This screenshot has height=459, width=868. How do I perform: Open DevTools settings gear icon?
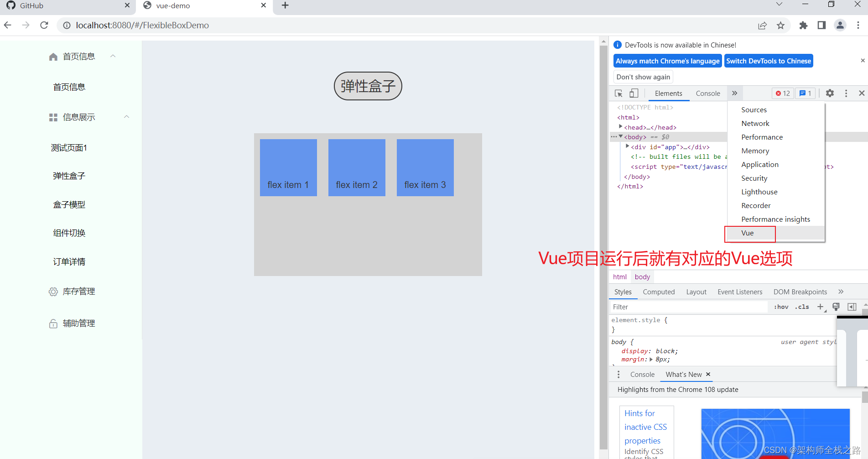tap(830, 93)
